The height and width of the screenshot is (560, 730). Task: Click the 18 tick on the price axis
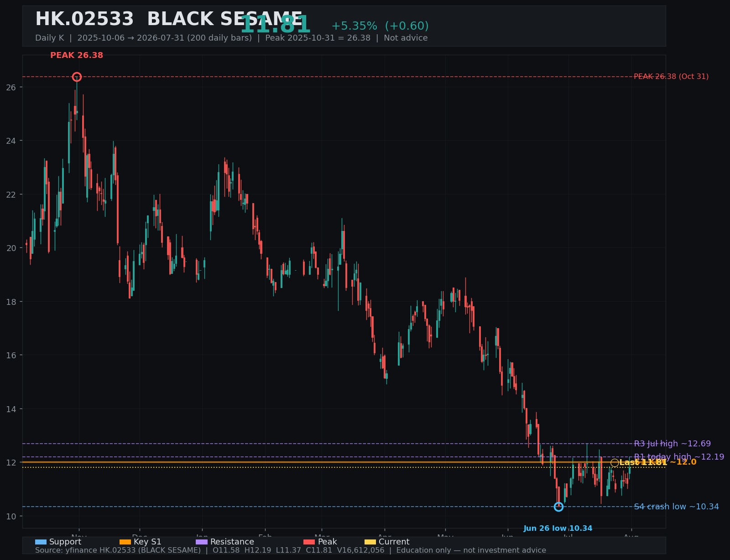[x=11, y=302]
